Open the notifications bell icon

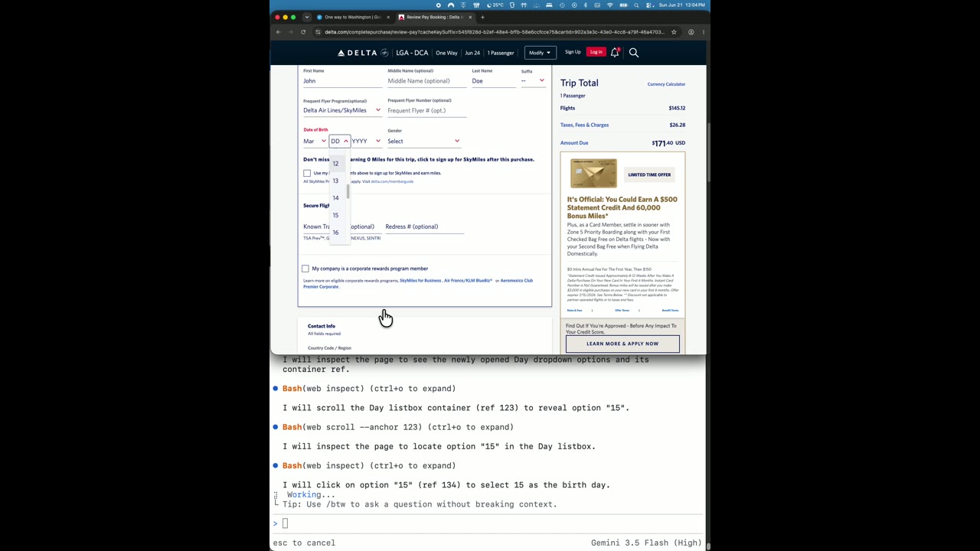click(x=614, y=53)
